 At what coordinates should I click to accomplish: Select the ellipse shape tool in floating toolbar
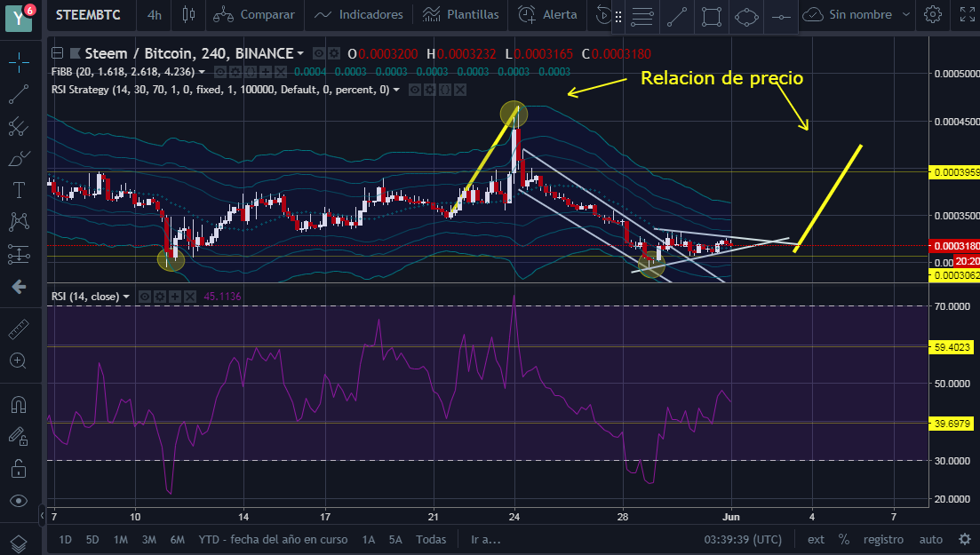(x=746, y=17)
